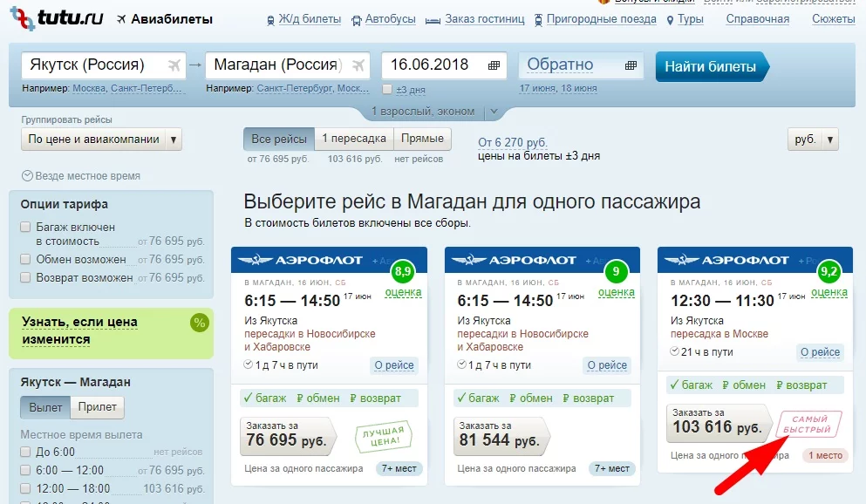Click the Заказать за 81 544 руб. button
The width and height of the screenshot is (866, 504).
501,435
